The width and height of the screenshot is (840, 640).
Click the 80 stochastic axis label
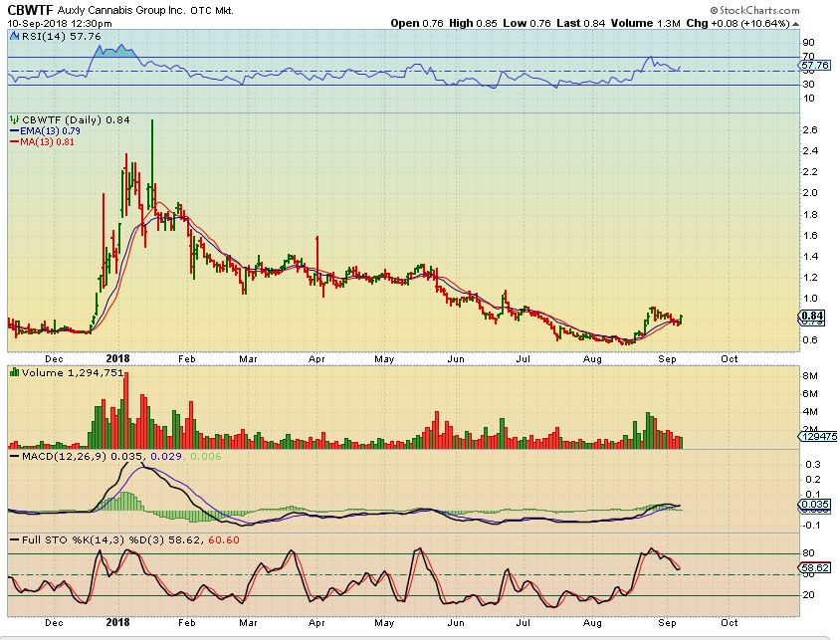point(808,553)
